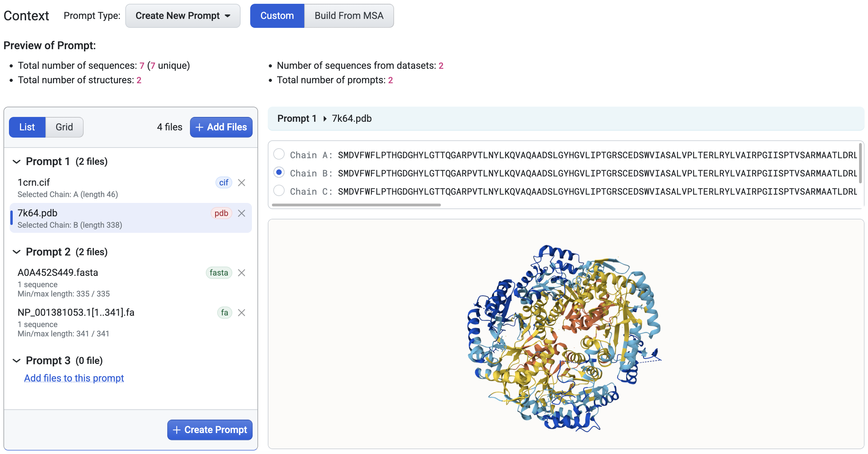The width and height of the screenshot is (868, 454).
Task: Open the Create New Prompt dropdown
Action: click(183, 16)
